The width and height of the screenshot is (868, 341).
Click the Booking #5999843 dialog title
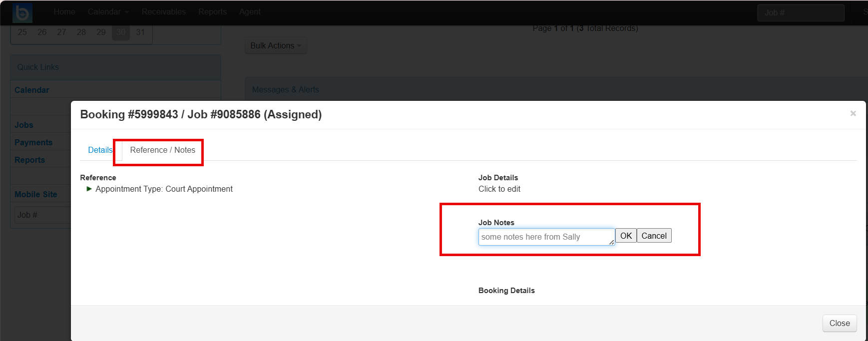(201, 114)
